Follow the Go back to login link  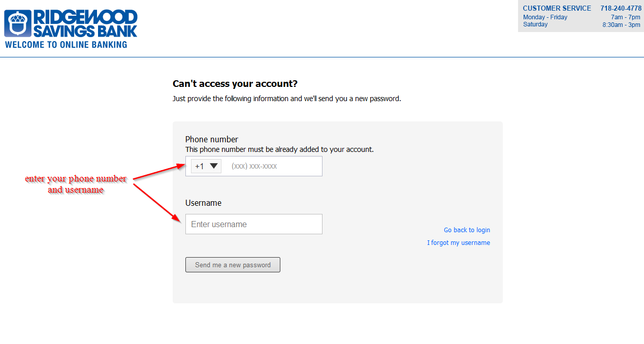pos(467,230)
